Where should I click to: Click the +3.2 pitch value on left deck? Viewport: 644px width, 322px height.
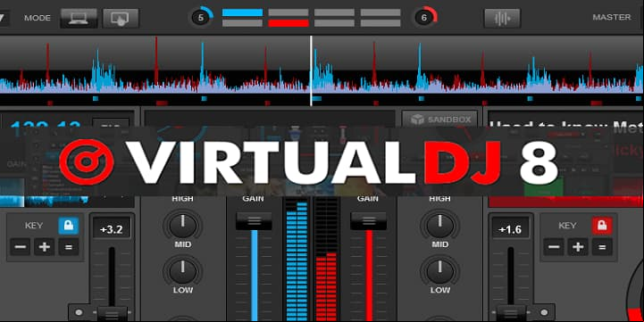112,229
